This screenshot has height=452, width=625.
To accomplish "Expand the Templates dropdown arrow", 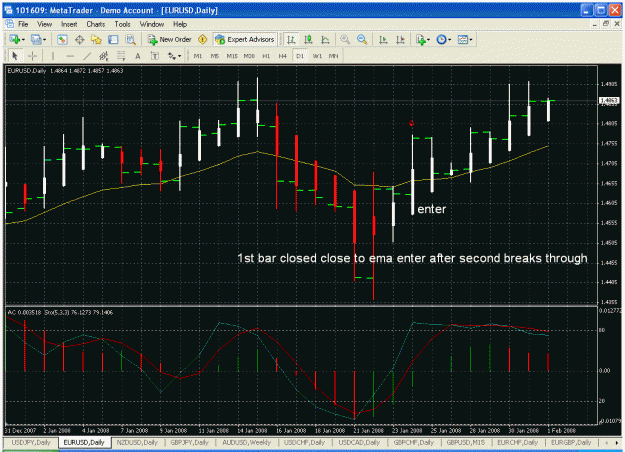I will tap(471, 39).
